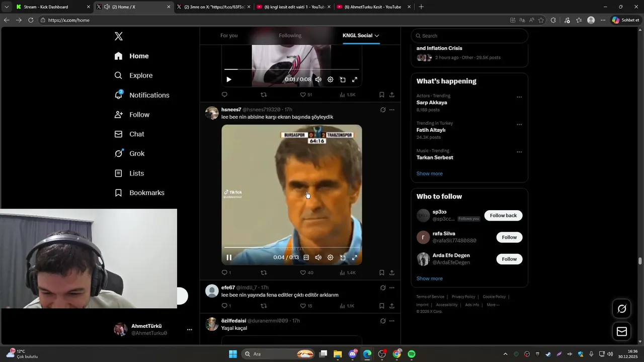Viewport: 644px width, 362px height.
Task: Open Edge settings and more menu
Action: click(x=603, y=20)
